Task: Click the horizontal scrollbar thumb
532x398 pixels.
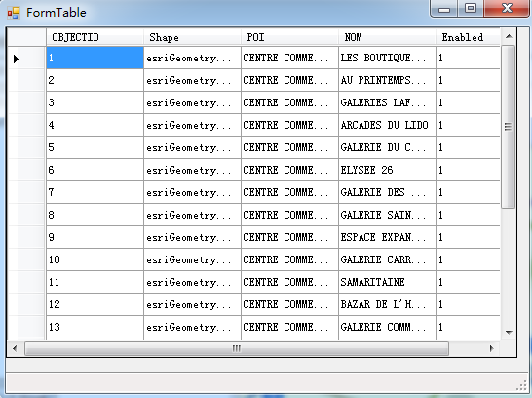Action: 237,349
